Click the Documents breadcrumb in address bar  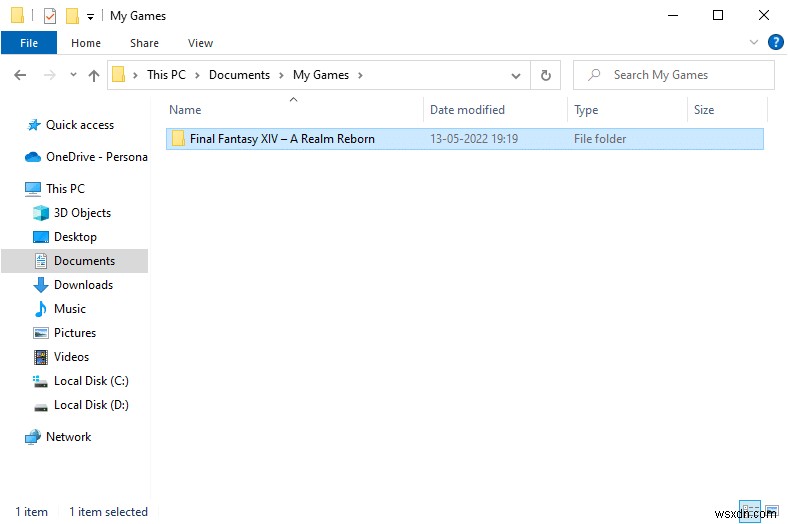coord(239,75)
